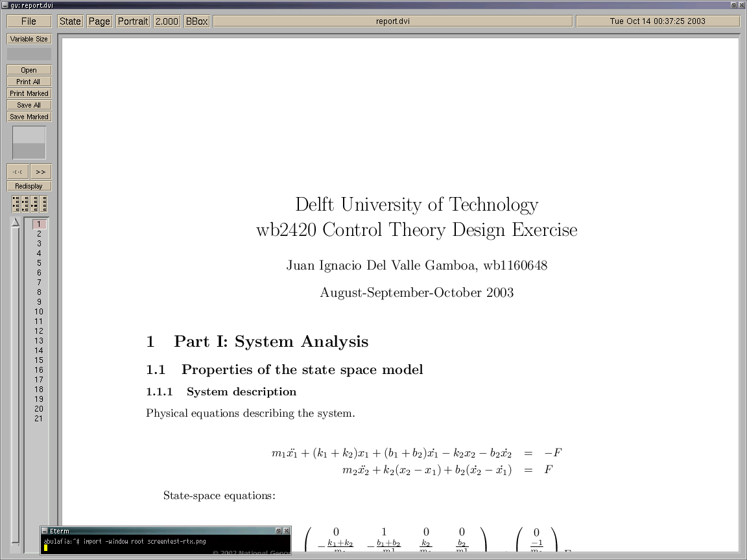
Task: Click Save Marked
Action: tap(29, 117)
